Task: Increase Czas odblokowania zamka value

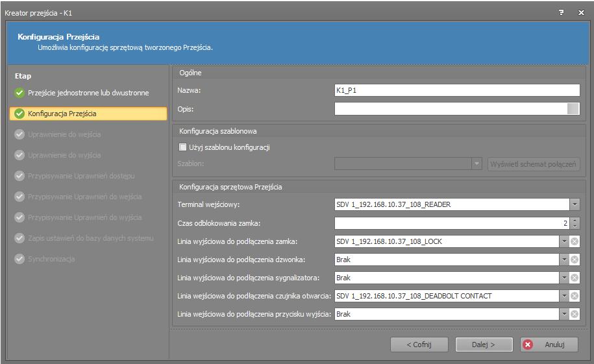Action: 575,221
